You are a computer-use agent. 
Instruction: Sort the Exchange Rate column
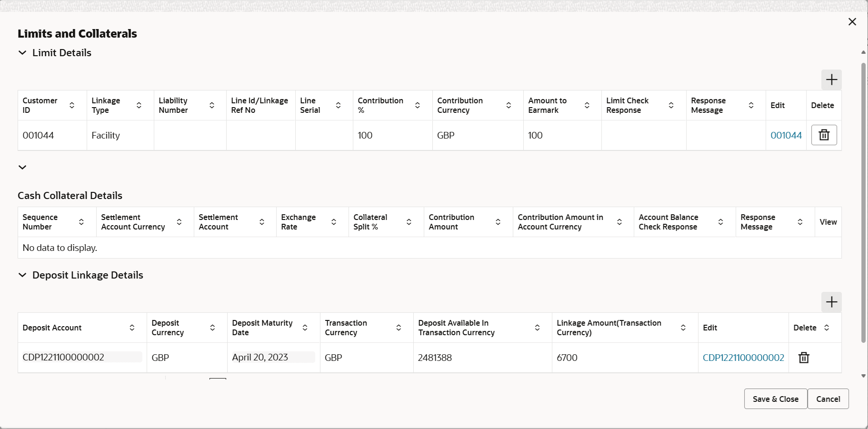point(334,222)
